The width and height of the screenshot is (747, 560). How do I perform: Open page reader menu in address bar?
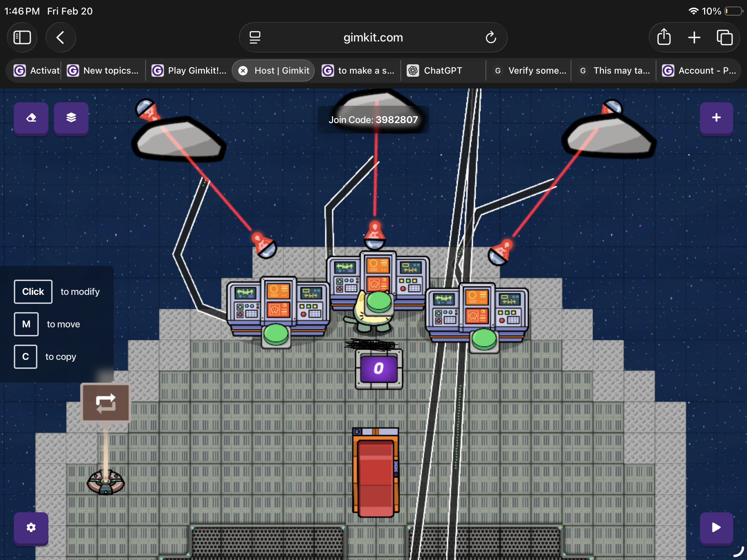pyautogui.click(x=255, y=37)
